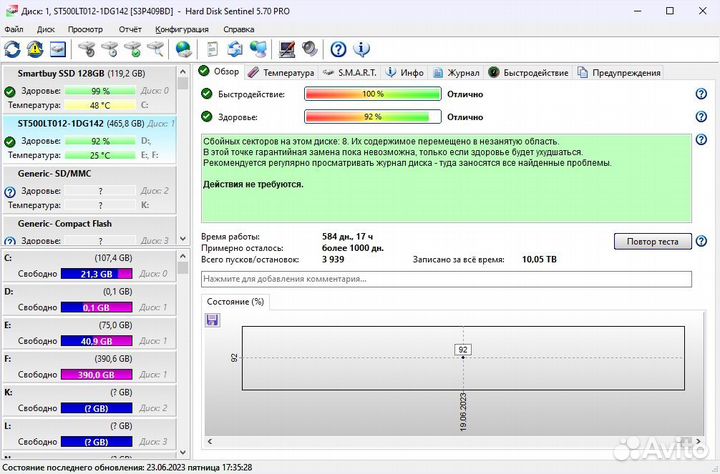Click help icon beside the green status text
This screenshot has height=474, width=720.
[x=701, y=140]
